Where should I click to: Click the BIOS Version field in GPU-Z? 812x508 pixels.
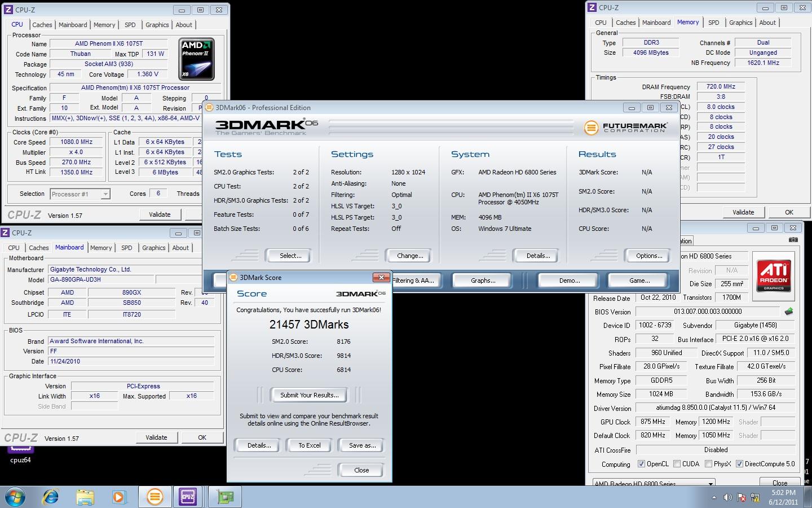coord(708,312)
